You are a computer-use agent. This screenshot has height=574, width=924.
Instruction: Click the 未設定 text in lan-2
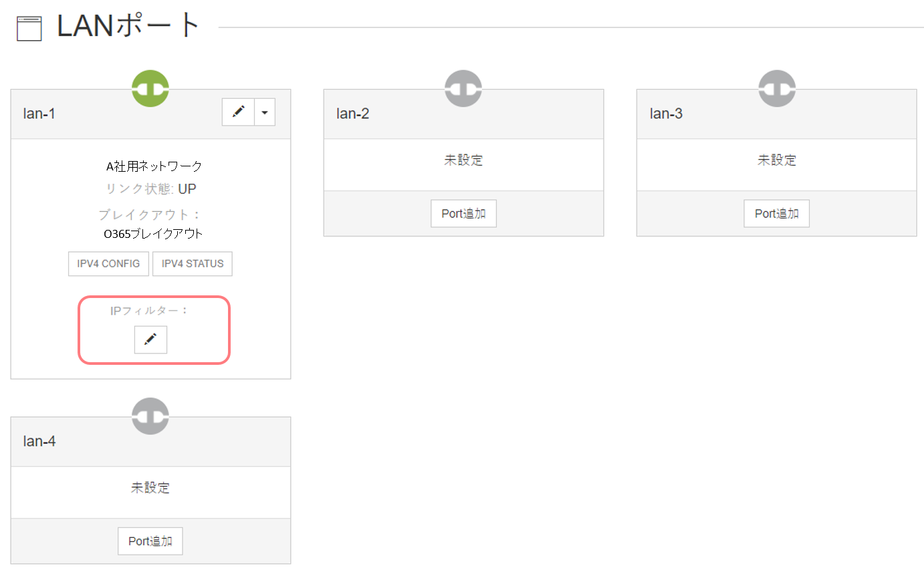(x=463, y=160)
